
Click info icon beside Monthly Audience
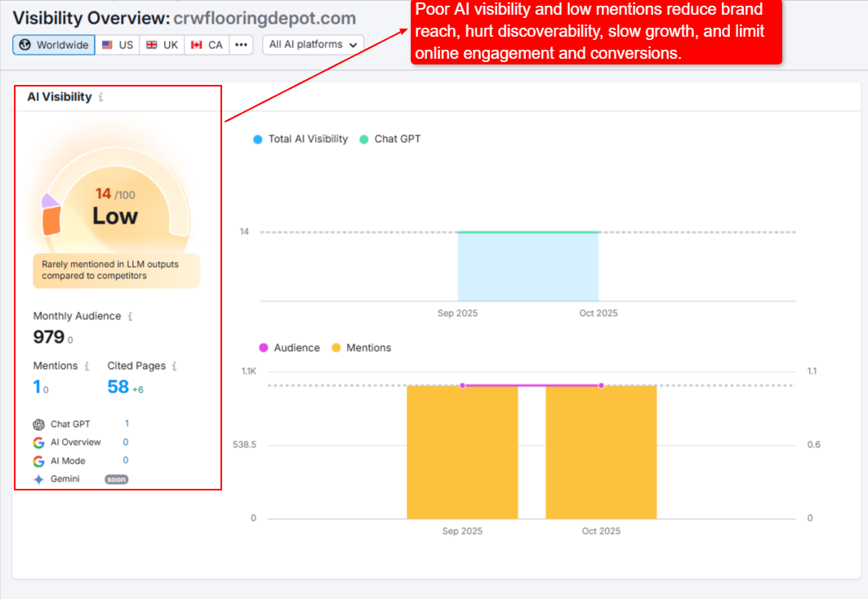130,316
